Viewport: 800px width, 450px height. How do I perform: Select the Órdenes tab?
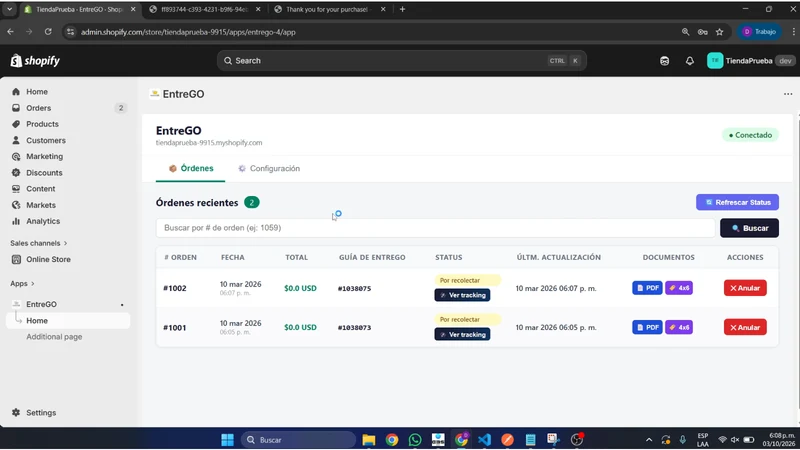tap(191, 168)
